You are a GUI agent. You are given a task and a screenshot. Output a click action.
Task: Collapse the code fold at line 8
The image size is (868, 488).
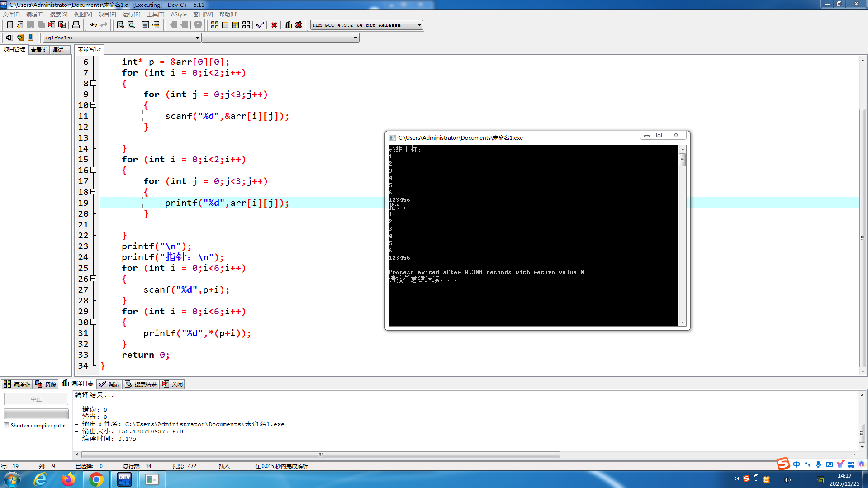[x=94, y=83]
